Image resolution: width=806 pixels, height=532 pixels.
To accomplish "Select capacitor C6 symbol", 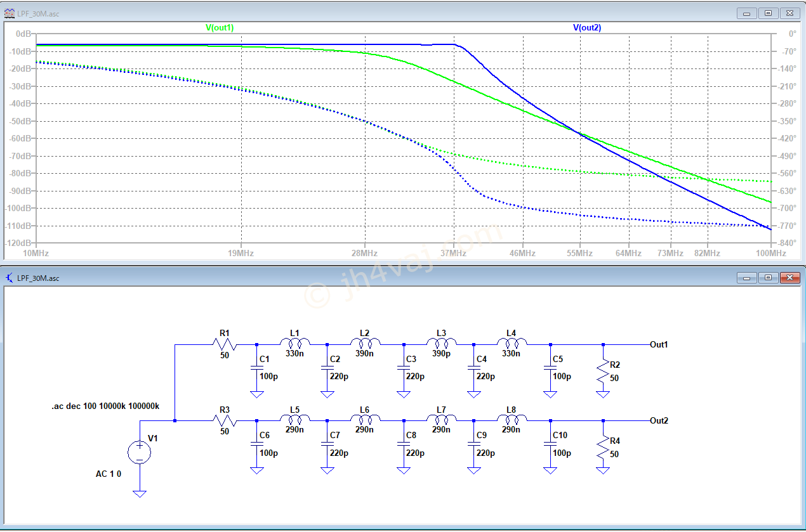I will [257, 444].
